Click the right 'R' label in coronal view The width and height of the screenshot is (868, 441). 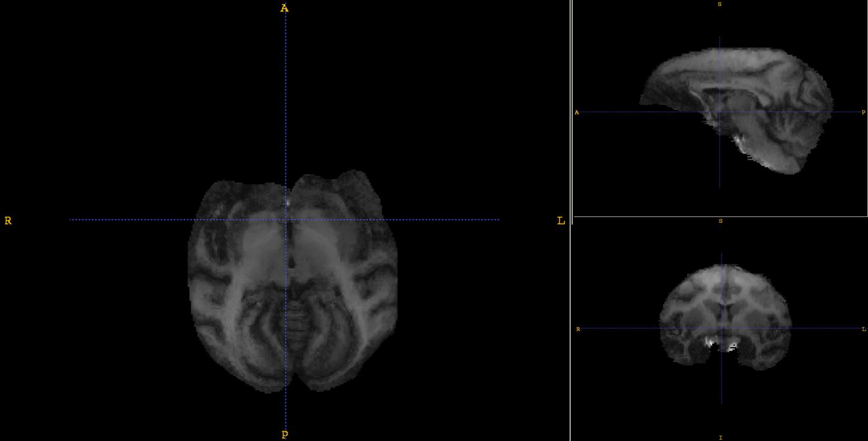[578, 329]
